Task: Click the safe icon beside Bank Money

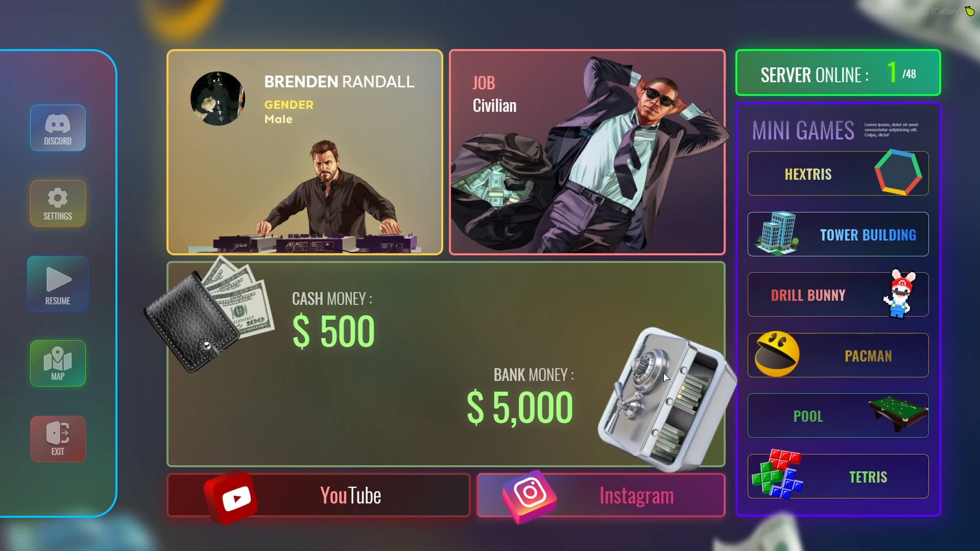Action: pos(667,399)
